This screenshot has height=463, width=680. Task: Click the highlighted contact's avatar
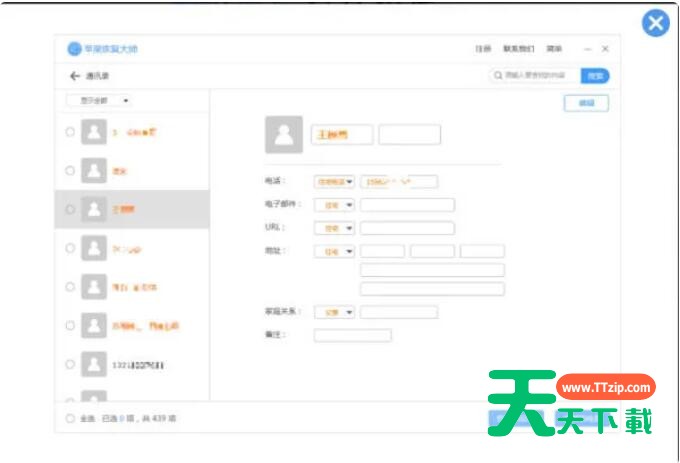94,209
